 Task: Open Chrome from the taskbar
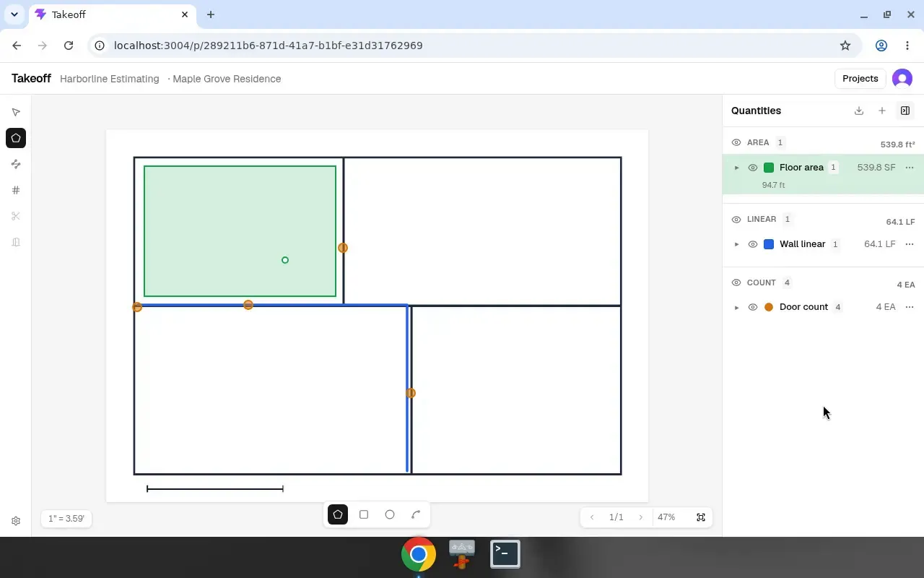point(419,555)
